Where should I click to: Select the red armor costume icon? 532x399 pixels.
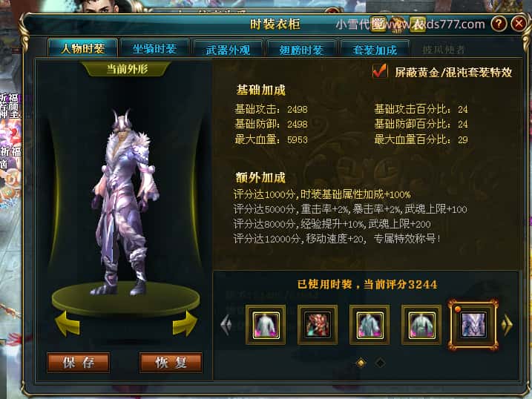coord(318,325)
